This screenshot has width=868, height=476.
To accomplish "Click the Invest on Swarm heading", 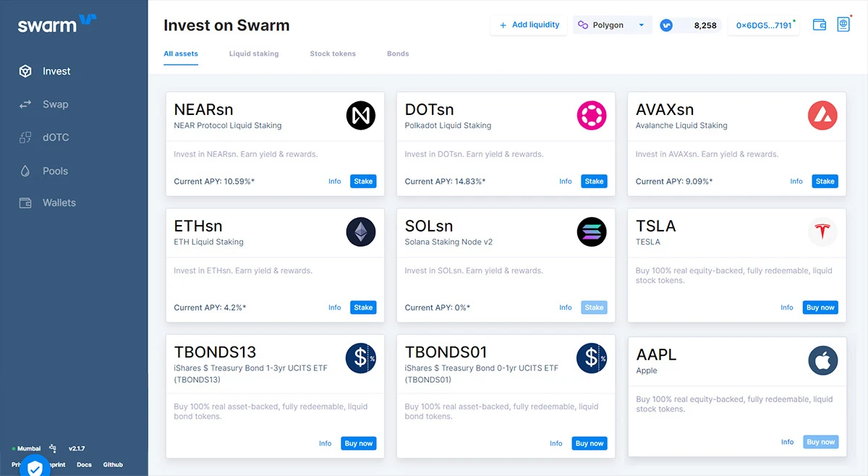I will pos(226,25).
